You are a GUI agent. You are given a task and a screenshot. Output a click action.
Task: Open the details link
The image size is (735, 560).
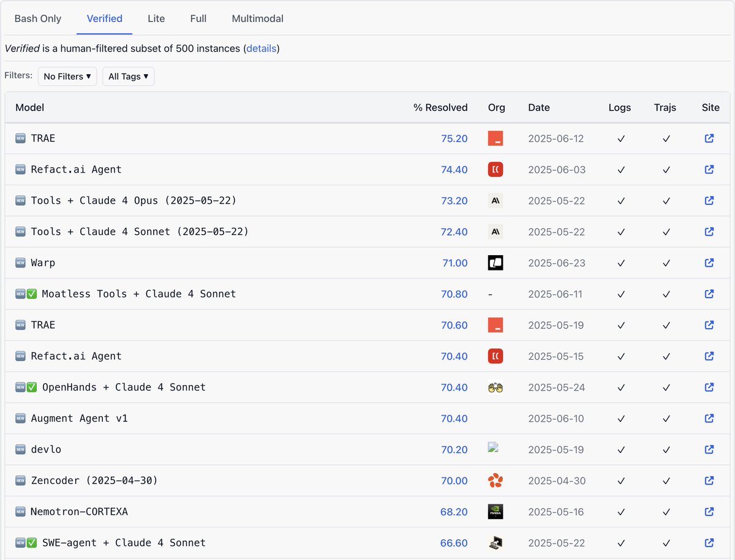pos(262,48)
